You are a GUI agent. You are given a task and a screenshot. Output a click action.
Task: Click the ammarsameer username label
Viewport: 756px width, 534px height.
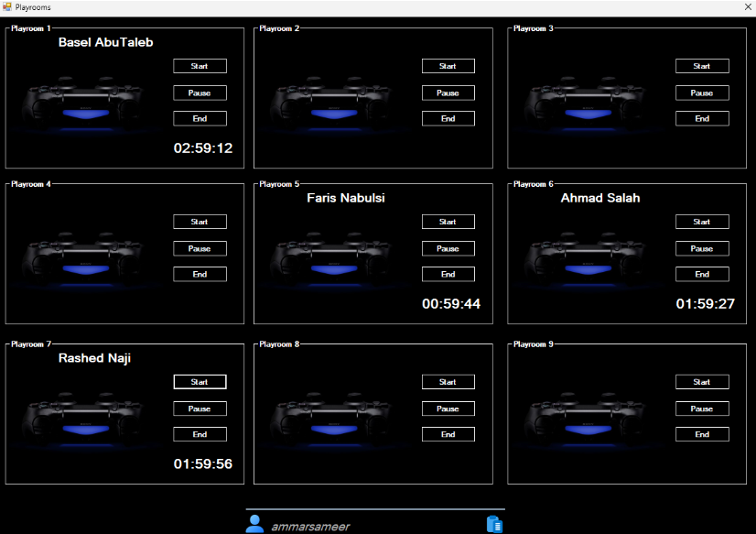[310, 527]
